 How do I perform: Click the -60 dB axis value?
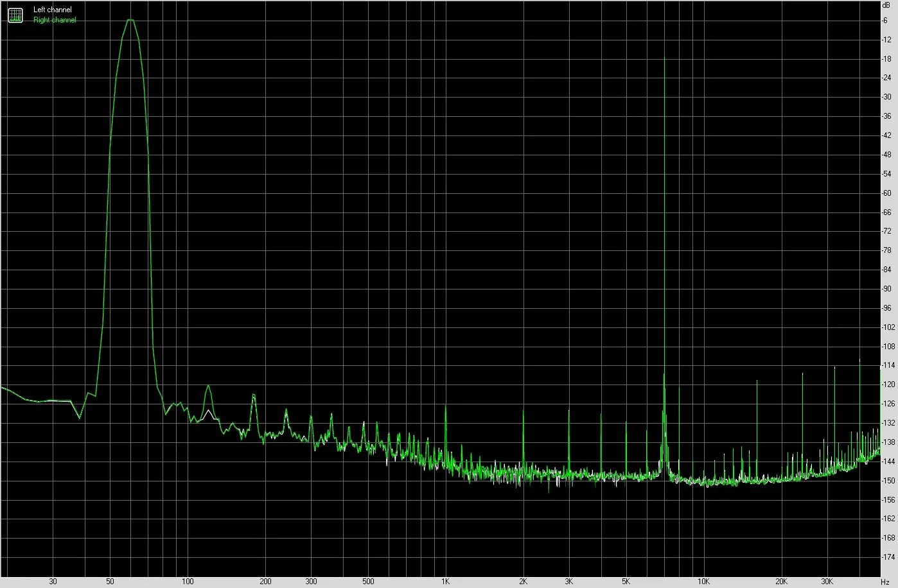pyautogui.click(x=886, y=193)
